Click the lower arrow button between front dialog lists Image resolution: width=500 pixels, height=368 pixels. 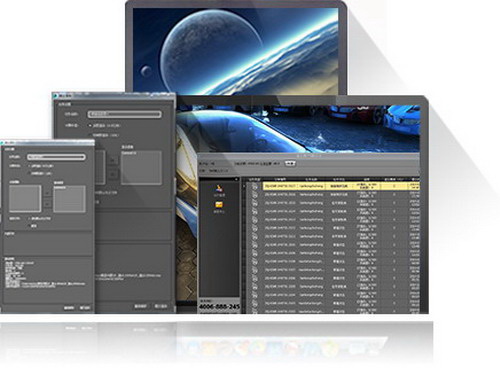point(48,204)
